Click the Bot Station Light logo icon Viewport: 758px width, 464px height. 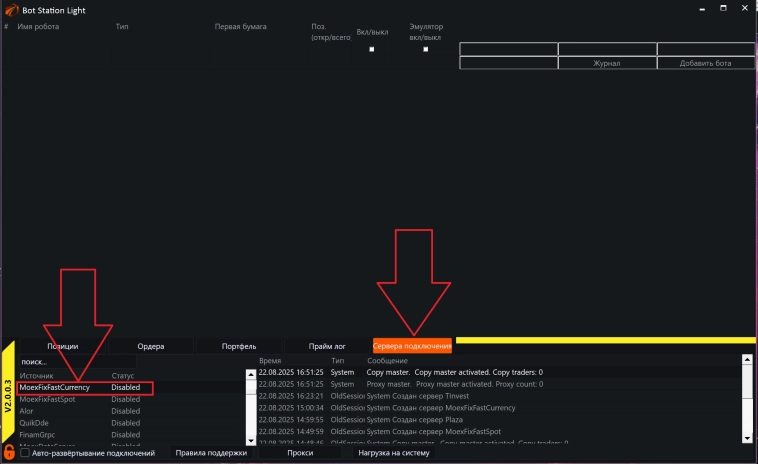point(12,10)
